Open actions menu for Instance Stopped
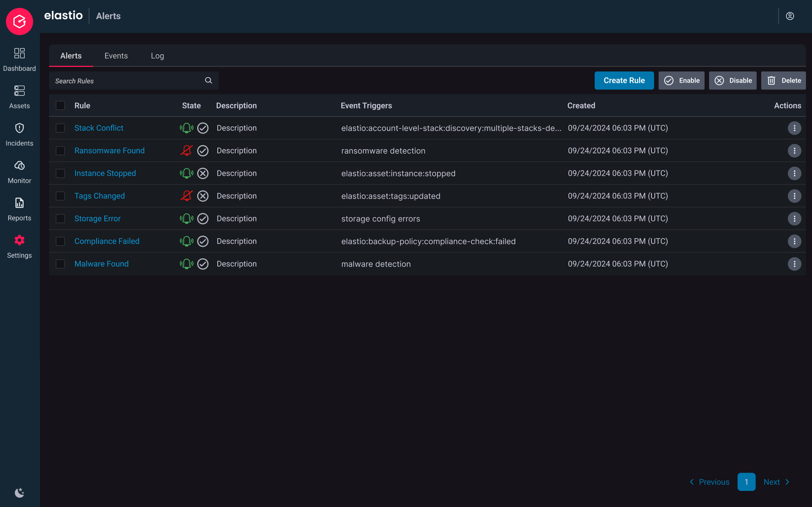The image size is (812, 507). [x=794, y=173]
